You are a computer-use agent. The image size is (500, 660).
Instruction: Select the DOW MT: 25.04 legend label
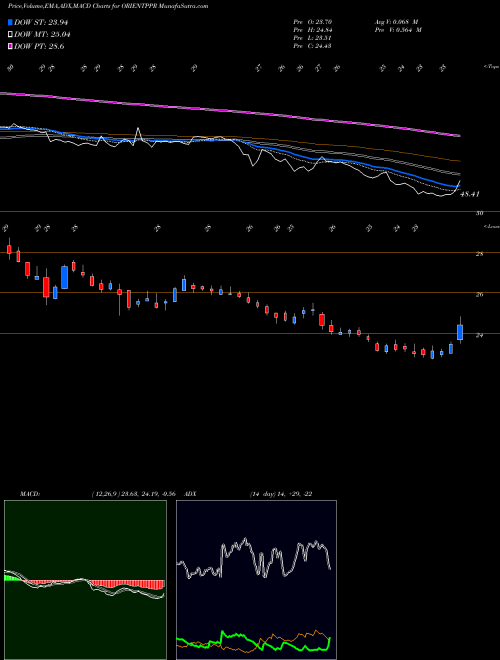click(42, 35)
